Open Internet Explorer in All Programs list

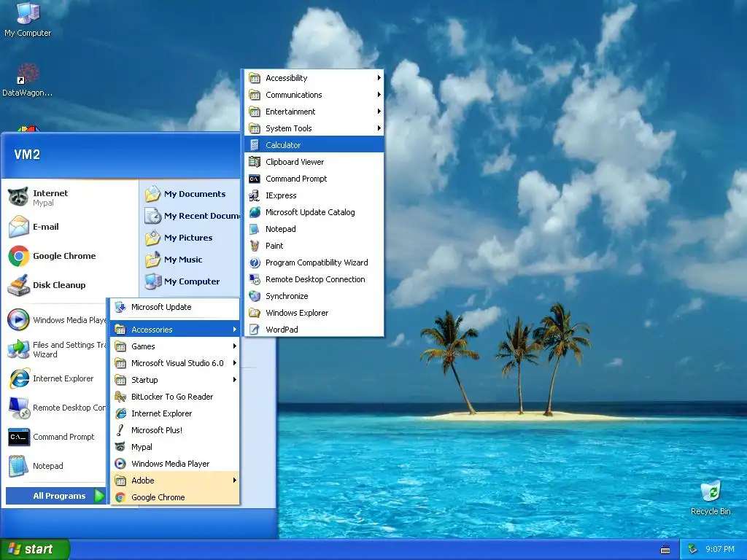(175, 413)
